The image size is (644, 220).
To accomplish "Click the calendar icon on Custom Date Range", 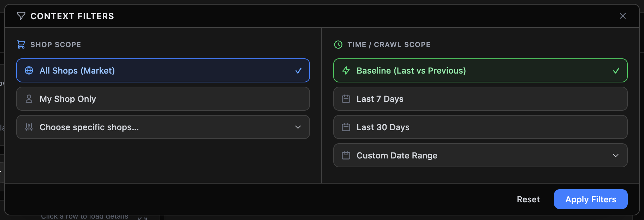I will [x=346, y=155].
